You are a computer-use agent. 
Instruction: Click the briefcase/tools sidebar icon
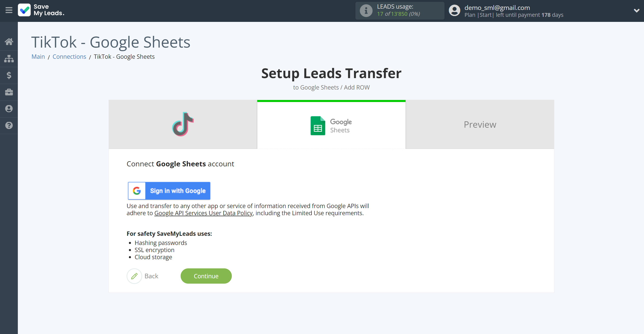(x=9, y=92)
